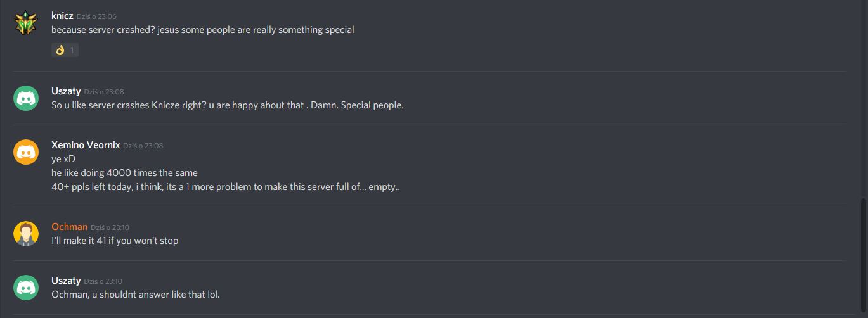Image resolution: width=868 pixels, height=318 pixels.
Task: Click the "Ochman, u shouldnt answer" message
Action: click(135, 295)
